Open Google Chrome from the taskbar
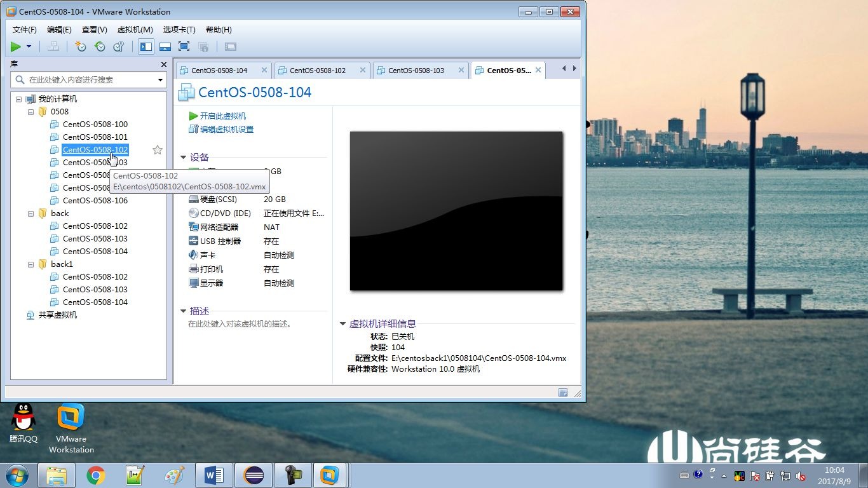 pos(96,475)
